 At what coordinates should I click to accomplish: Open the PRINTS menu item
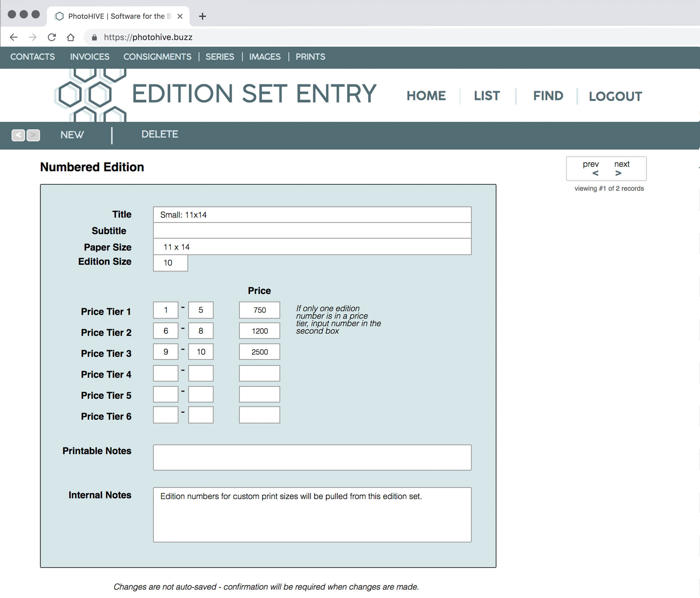click(x=310, y=57)
